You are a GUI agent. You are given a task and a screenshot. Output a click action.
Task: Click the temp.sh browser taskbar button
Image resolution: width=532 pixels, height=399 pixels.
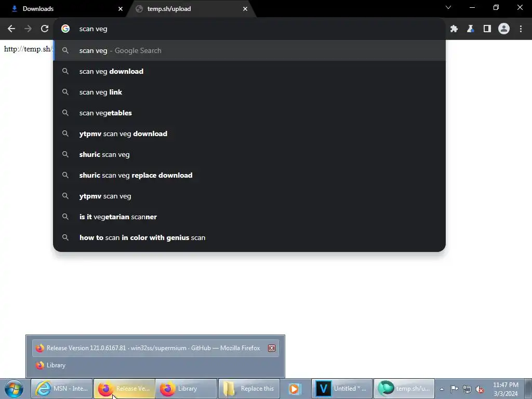404,389
